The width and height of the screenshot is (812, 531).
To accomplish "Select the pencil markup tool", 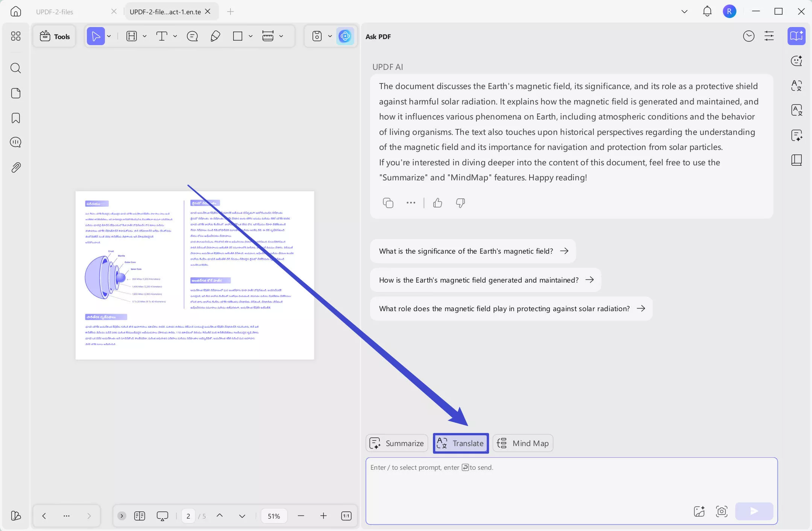I will [215, 36].
